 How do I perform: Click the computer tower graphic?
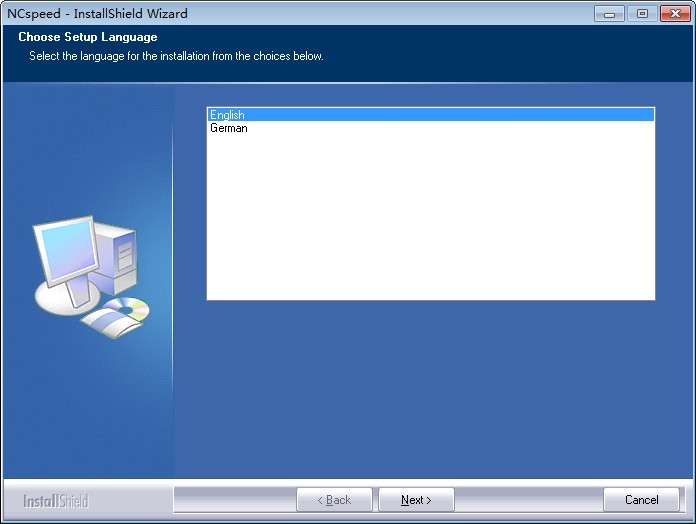coord(116,259)
